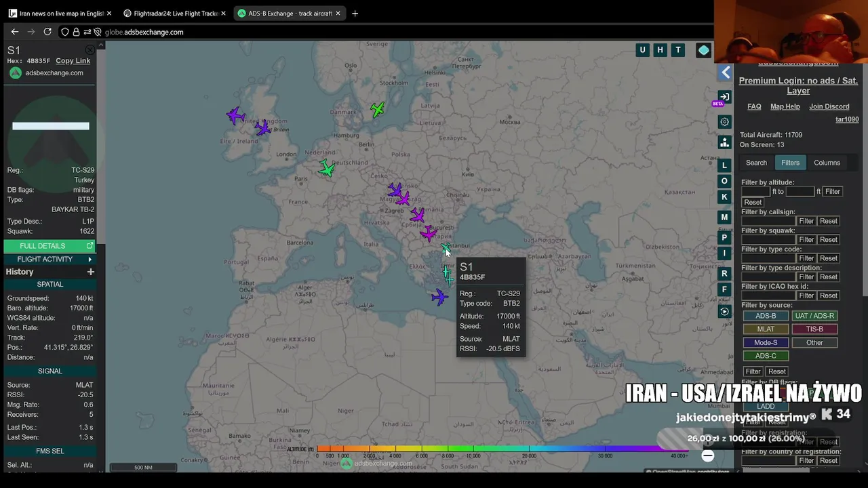This screenshot has height=488, width=868.
Task: Click minimum altitude filter input field
Action: click(756, 192)
